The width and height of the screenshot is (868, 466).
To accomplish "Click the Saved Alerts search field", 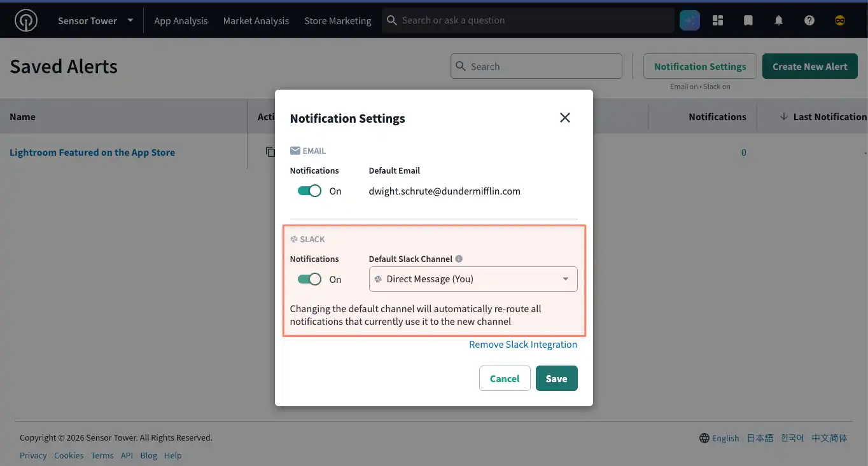I will [x=536, y=66].
